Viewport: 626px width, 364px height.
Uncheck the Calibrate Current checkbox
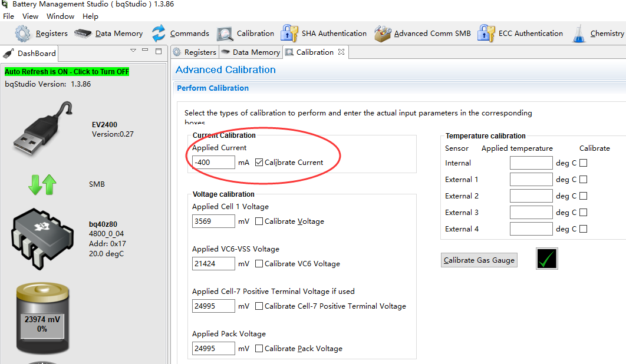259,163
